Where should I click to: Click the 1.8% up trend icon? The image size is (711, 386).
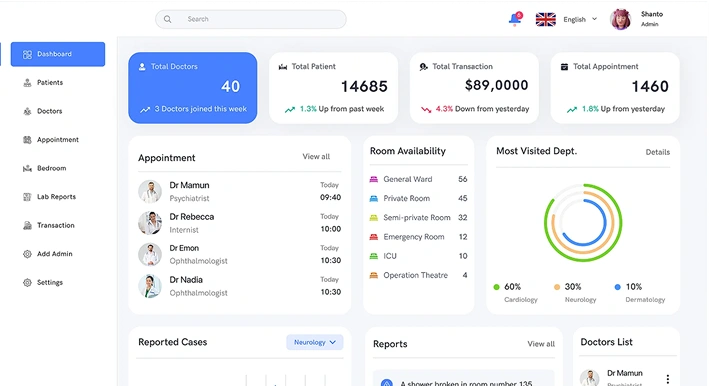(x=572, y=109)
